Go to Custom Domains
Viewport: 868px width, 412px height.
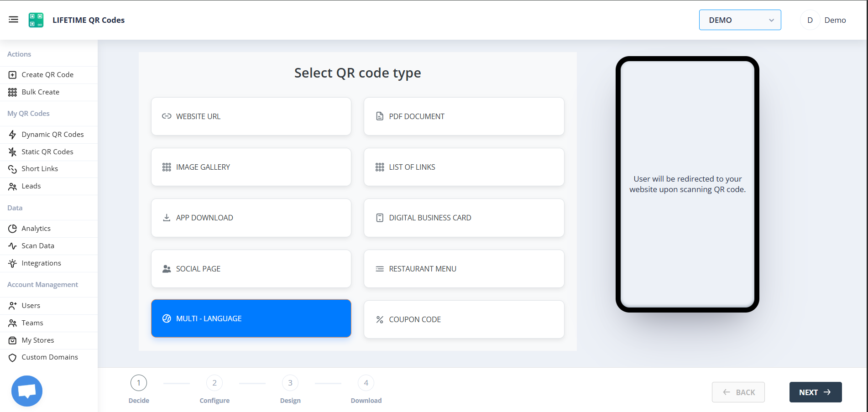(50, 357)
